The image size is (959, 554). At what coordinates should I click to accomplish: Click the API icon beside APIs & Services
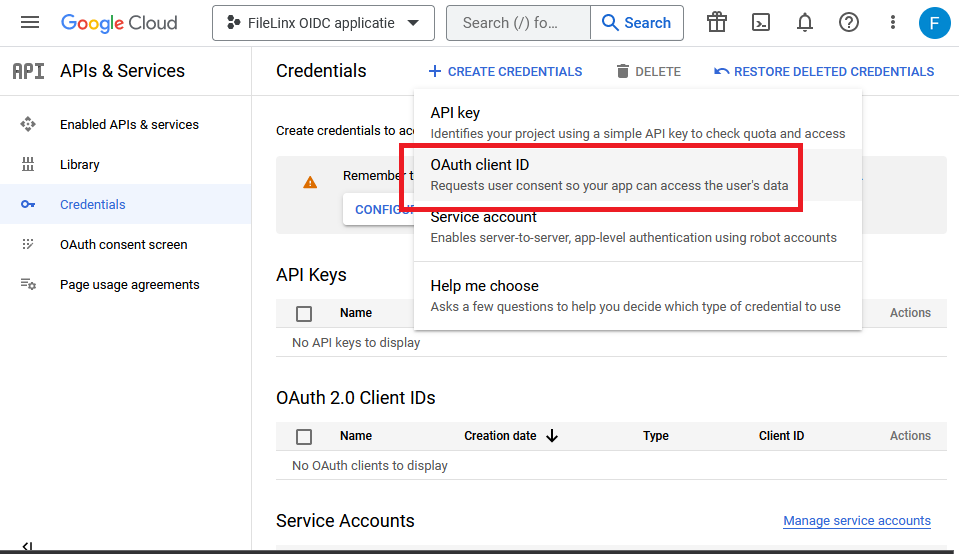pyautogui.click(x=28, y=71)
